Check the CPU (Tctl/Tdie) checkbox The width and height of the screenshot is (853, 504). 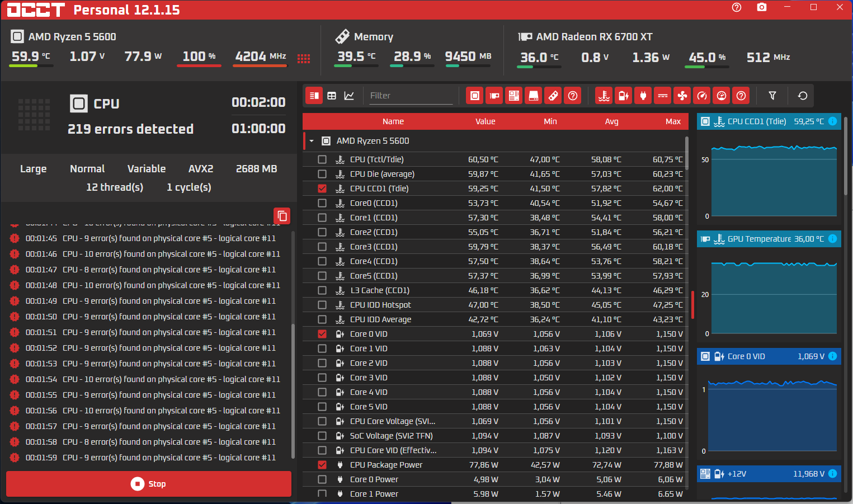322,159
